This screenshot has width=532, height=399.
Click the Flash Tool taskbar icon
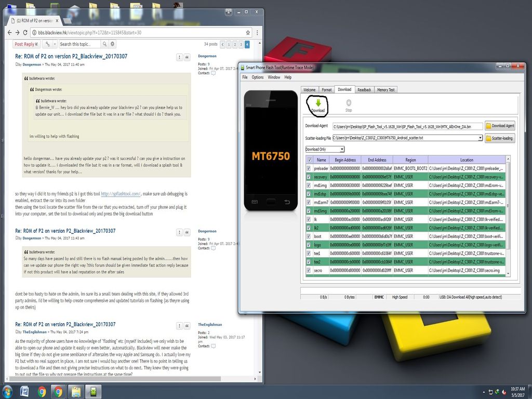[93, 392]
